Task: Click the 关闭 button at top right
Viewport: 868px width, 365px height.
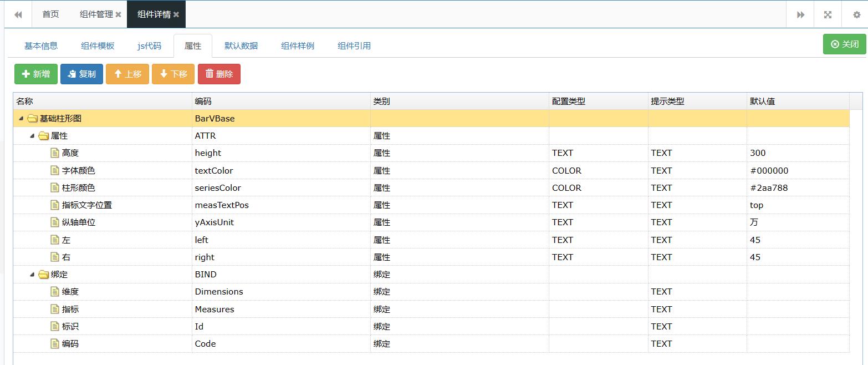Action: pos(844,44)
